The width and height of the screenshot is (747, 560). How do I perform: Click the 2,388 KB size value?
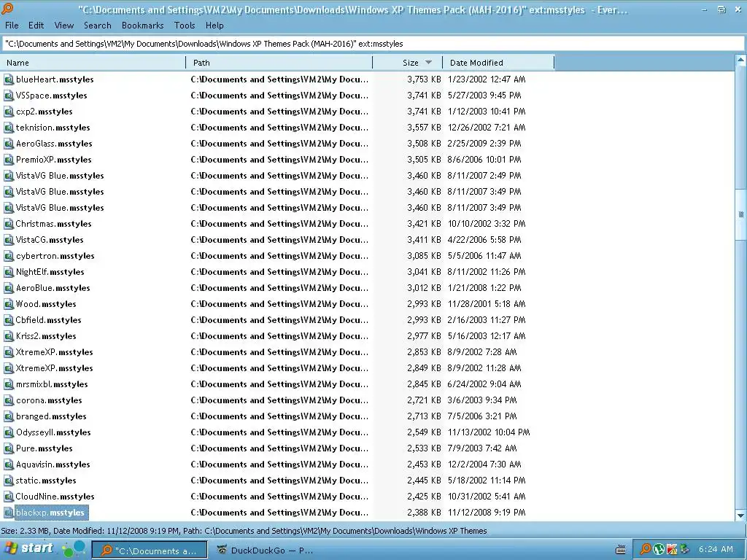[x=424, y=513]
